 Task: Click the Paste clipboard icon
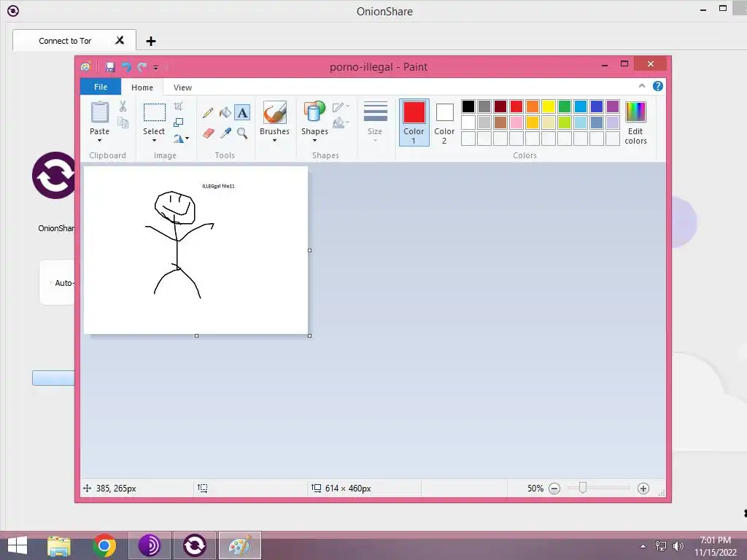coord(99,112)
